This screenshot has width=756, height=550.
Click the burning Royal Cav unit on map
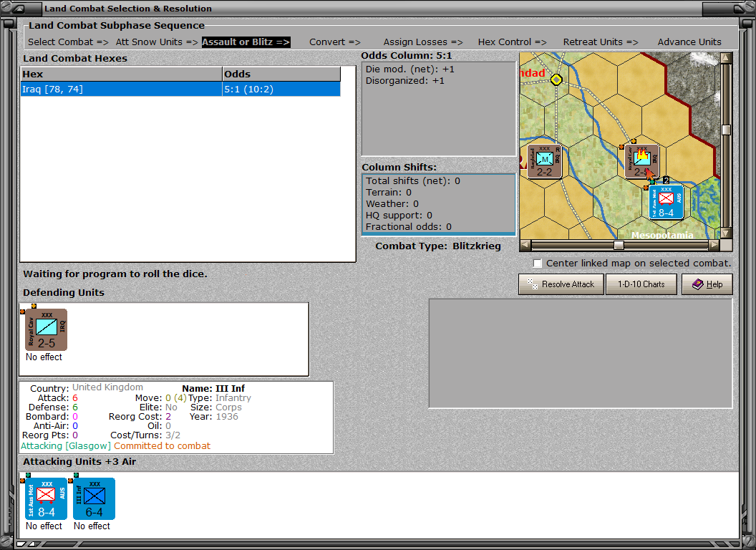click(641, 161)
